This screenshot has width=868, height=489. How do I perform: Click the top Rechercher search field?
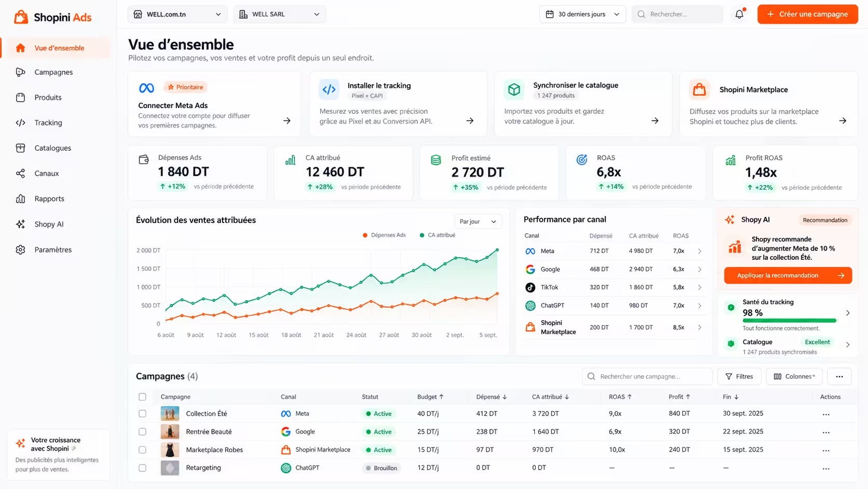point(677,14)
